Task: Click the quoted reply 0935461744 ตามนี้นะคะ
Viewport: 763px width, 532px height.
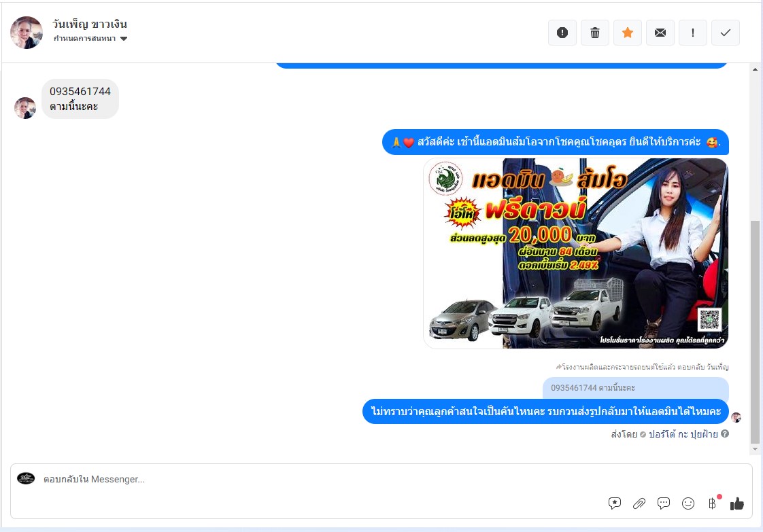Action: point(636,387)
